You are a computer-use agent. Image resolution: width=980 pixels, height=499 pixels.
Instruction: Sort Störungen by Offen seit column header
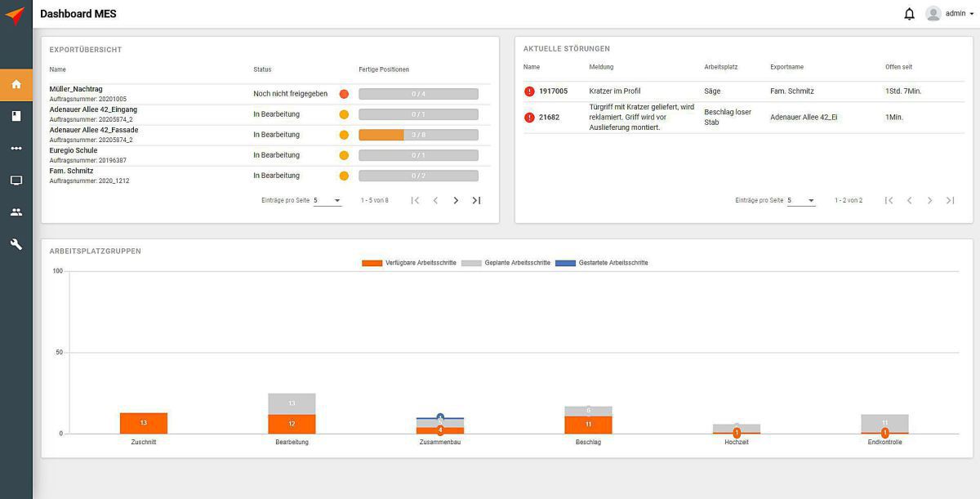[x=898, y=67]
